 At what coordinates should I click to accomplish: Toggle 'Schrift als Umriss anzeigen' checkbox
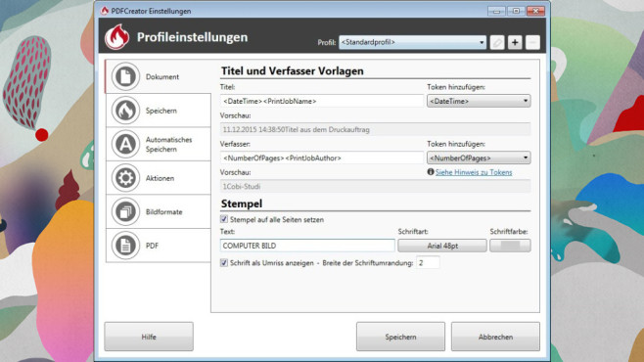coord(224,262)
